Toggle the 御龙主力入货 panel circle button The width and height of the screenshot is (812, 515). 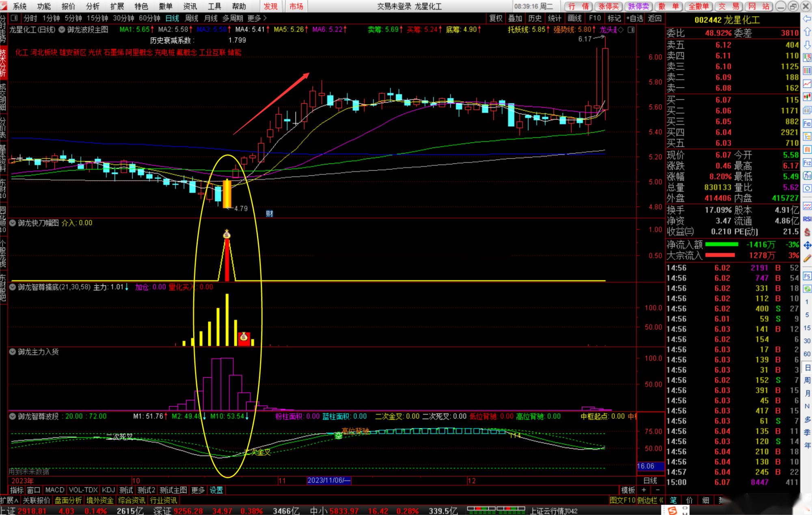click(x=13, y=352)
